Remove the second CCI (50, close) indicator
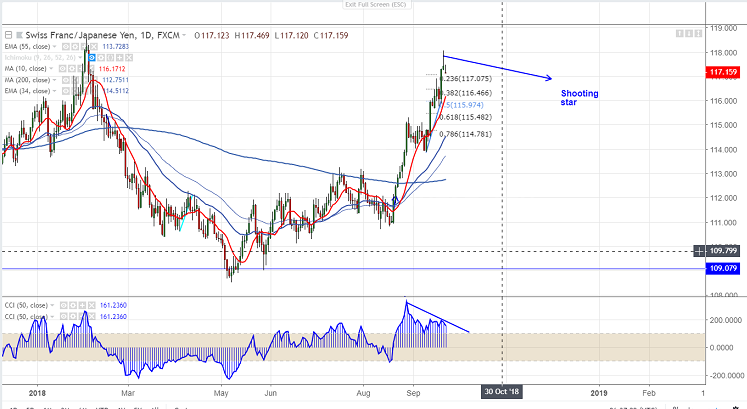The height and width of the screenshot is (409, 747). click(x=91, y=317)
